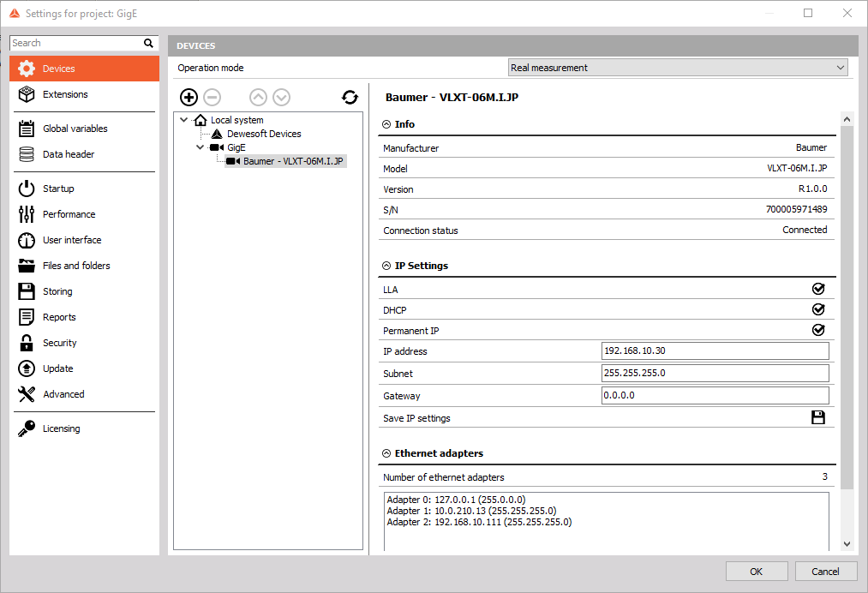This screenshot has height=593, width=868.
Task: Click the Reports document icon
Action: click(27, 317)
